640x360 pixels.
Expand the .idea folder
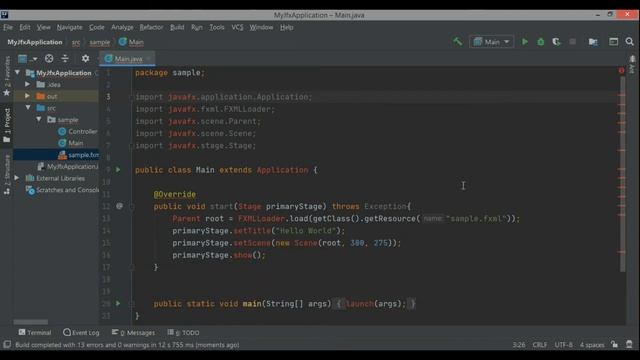[x=27, y=84]
